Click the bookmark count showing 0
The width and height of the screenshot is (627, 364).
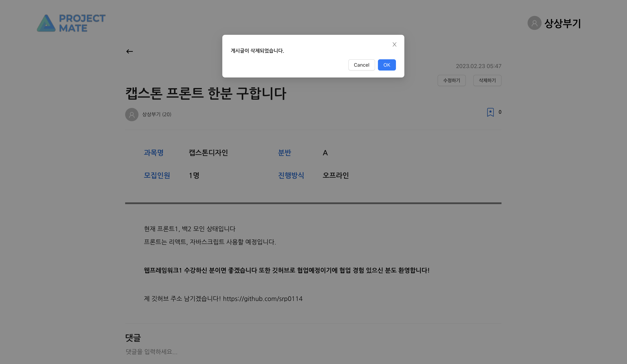pyautogui.click(x=500, y=112)
